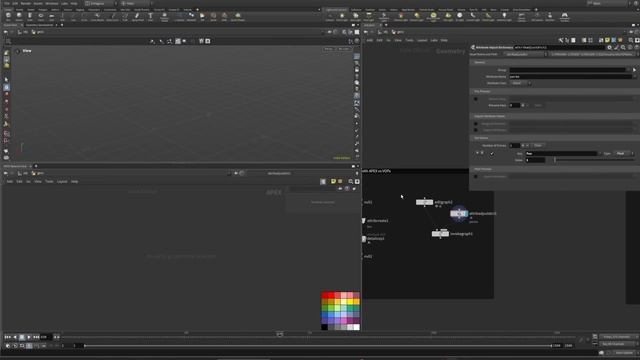The image size is (640, 360).
Task: Open search in the network editor toolbar
Action: coord(631,40)
